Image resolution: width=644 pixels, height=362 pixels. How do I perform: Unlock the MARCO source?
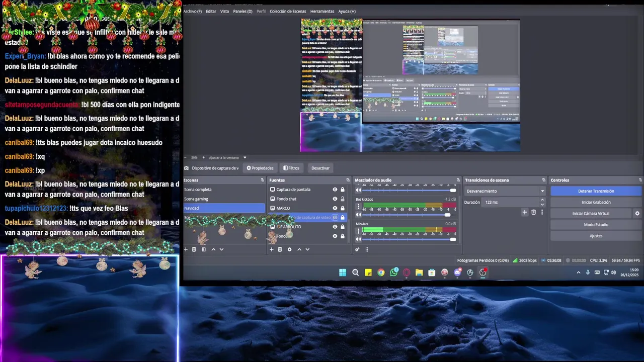(343, 208)
